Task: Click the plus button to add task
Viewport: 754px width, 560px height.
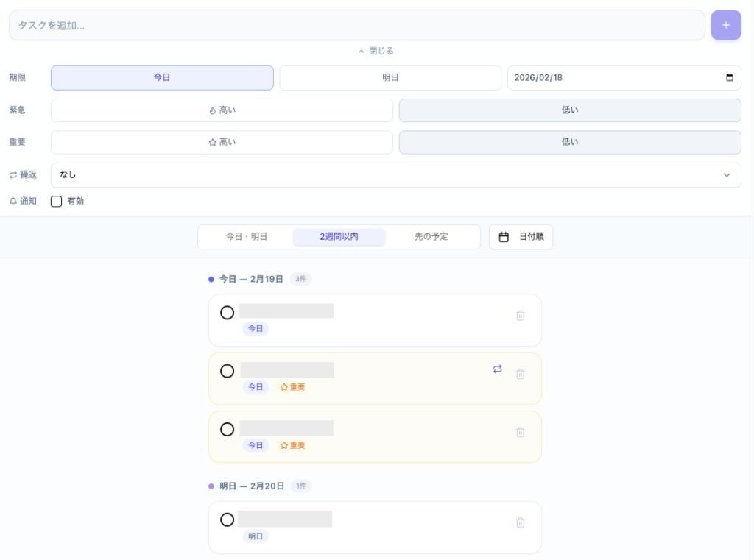Action: pos(725,25)
